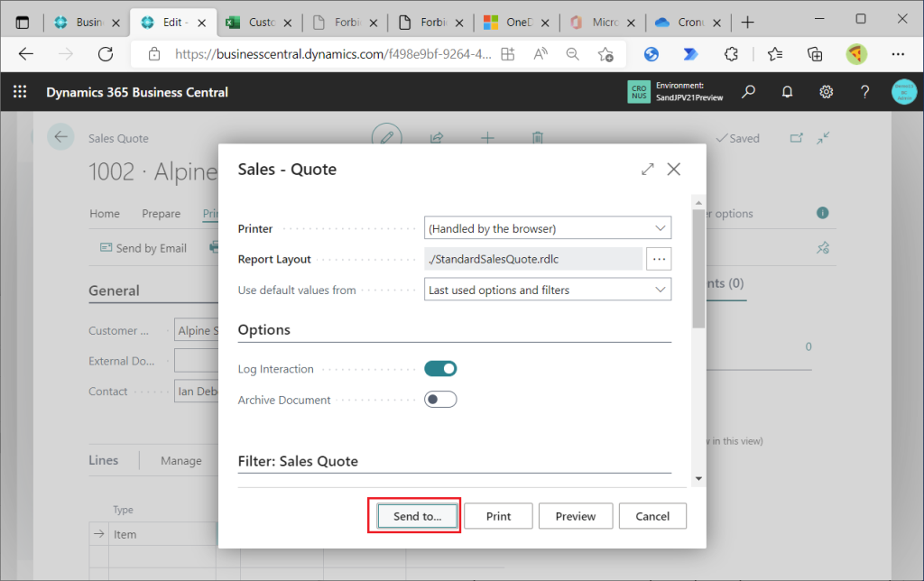Click the edit pencil icon
The height and width of the screenshot is (581, 924).
point(387,138)
